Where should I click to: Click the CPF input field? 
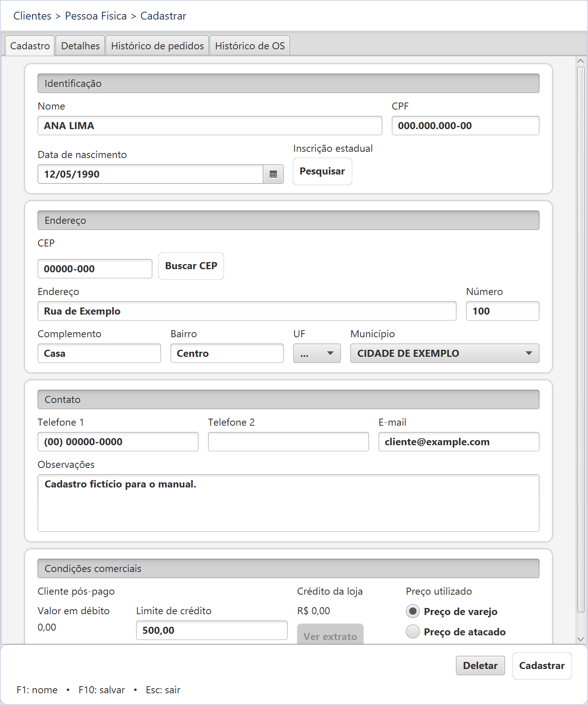[465, 126]
